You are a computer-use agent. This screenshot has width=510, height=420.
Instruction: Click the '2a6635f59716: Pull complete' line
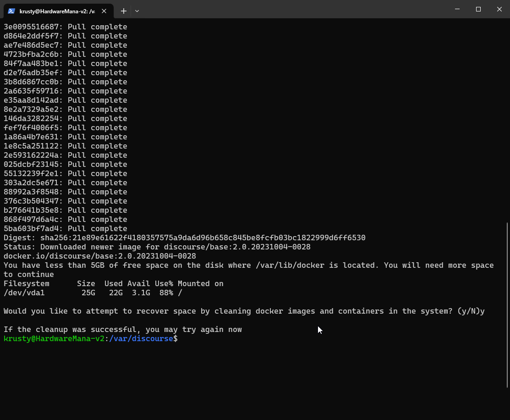coord(66,91)
